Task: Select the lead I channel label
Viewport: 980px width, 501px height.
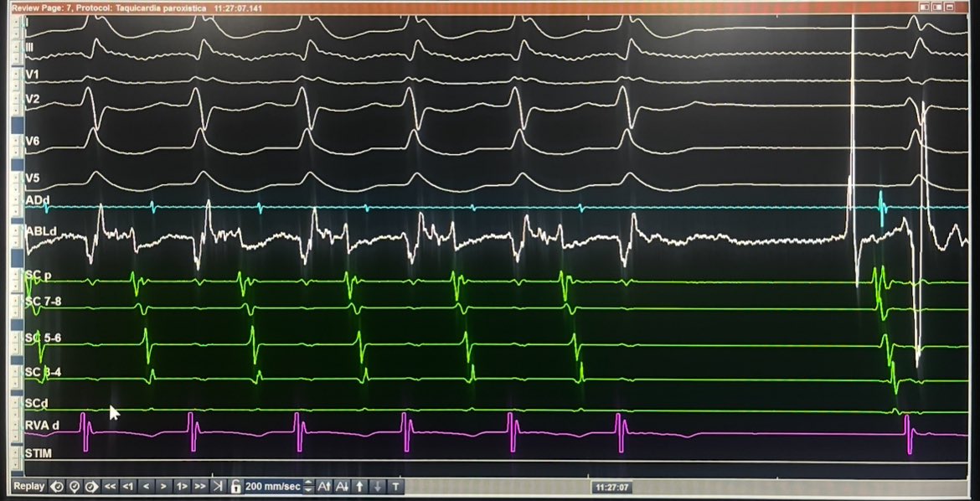Action: coord(26,22)
